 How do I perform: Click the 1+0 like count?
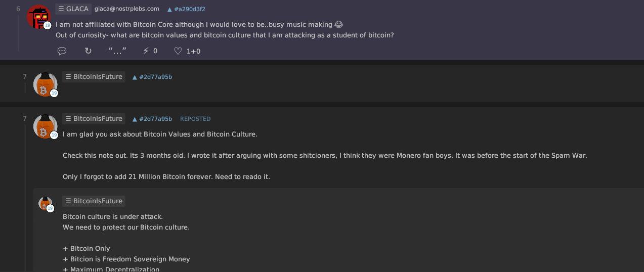coord(194,51)
